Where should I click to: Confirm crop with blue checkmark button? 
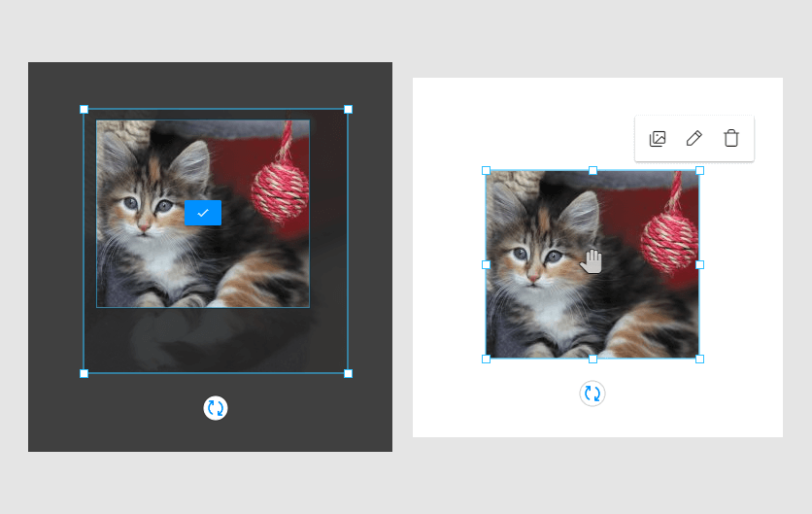click(x=203, y=213)
